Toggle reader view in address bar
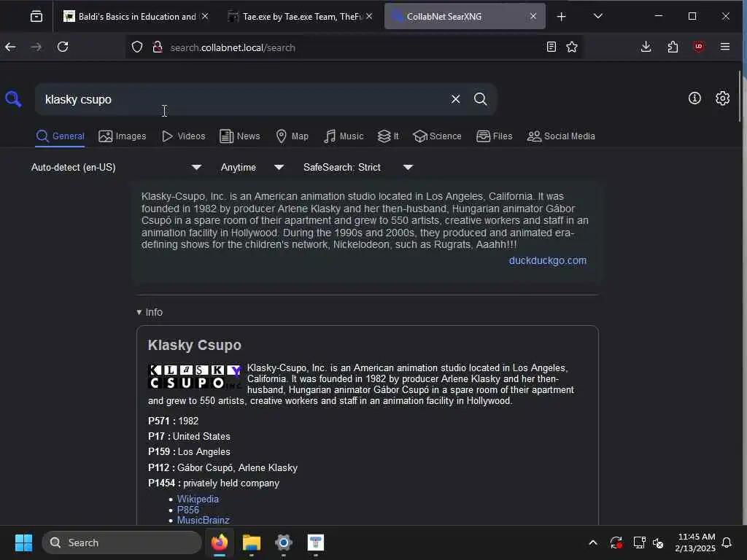 [x=551, y=47]
